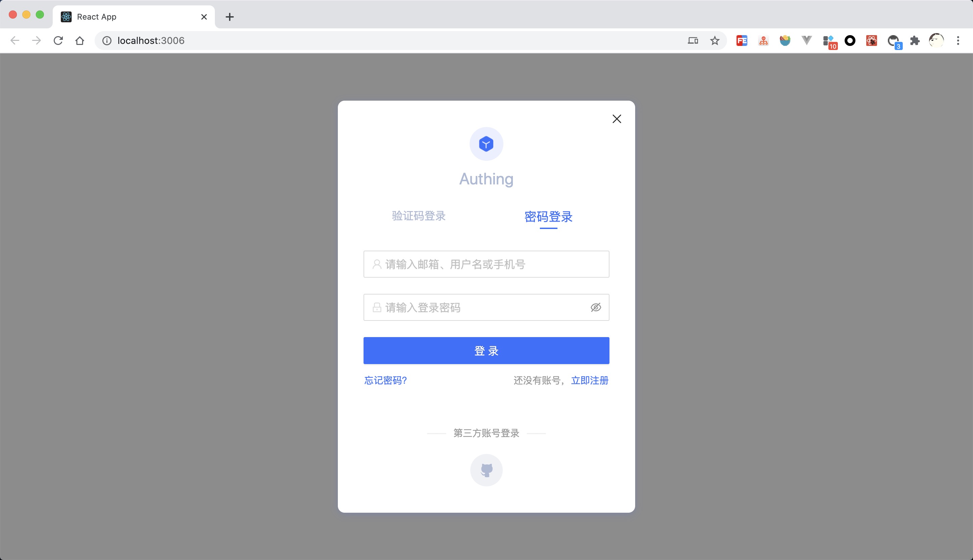Click the close dialog X icon
The image size is (973, 560).
(x=617, y=119)
